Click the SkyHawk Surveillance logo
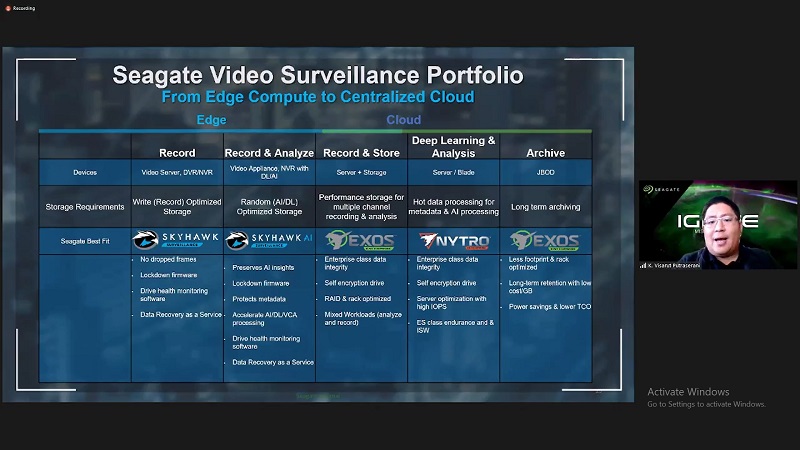This screenshot has width=800, height=450. pos(177,240)
